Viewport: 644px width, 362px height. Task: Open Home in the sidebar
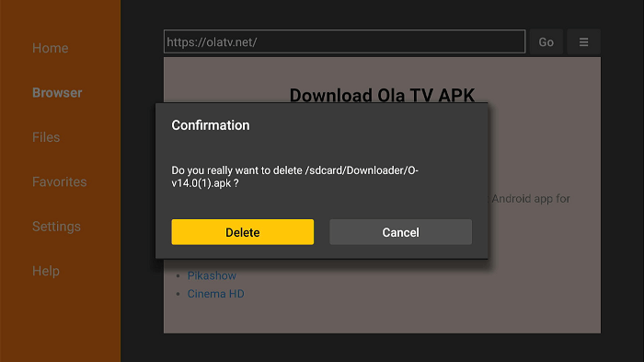pyautogui.click(x=50, y=48)
